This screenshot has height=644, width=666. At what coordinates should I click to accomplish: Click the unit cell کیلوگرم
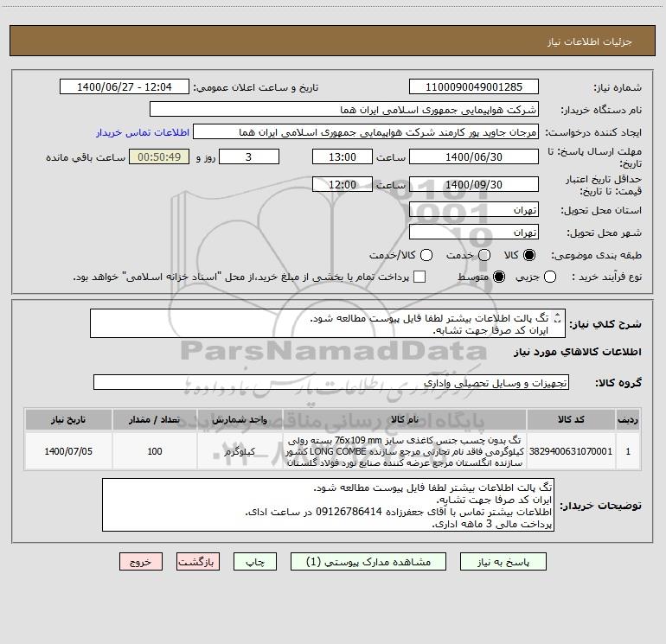[x=240, y=451]
